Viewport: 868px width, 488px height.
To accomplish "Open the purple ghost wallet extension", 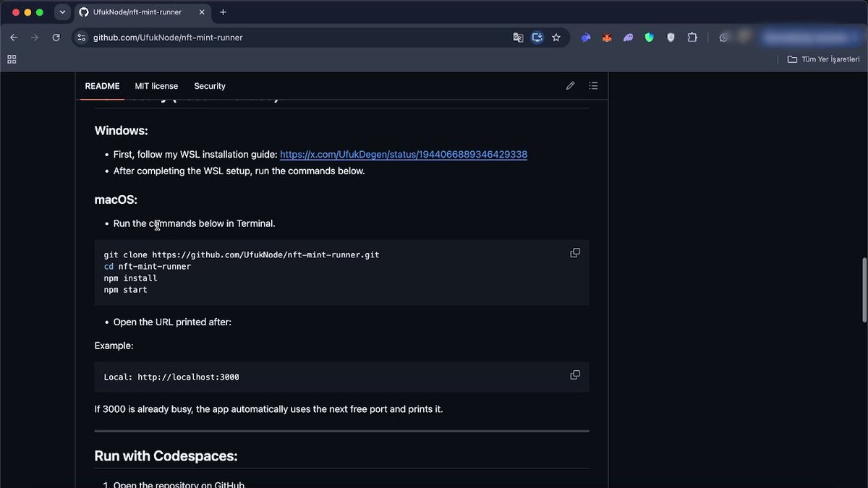I will pos(628,38).
